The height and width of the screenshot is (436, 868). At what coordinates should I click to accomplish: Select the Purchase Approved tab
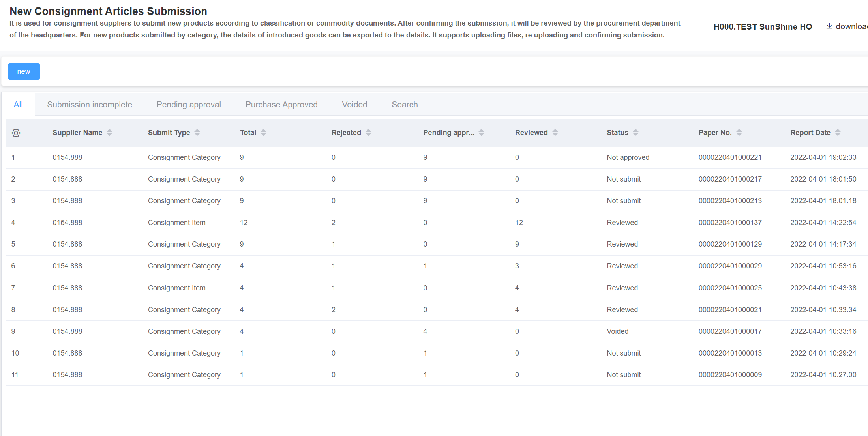[x=281, y=105]
